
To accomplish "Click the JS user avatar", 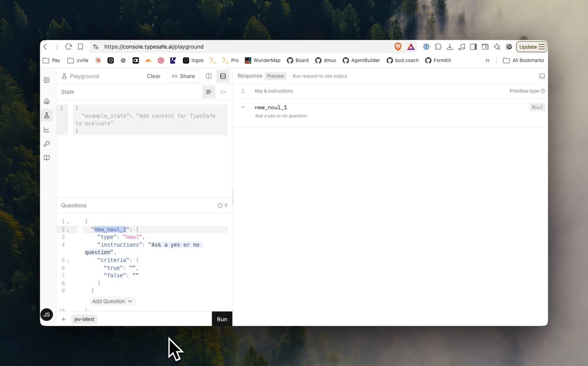I will [x=47, y=315].
